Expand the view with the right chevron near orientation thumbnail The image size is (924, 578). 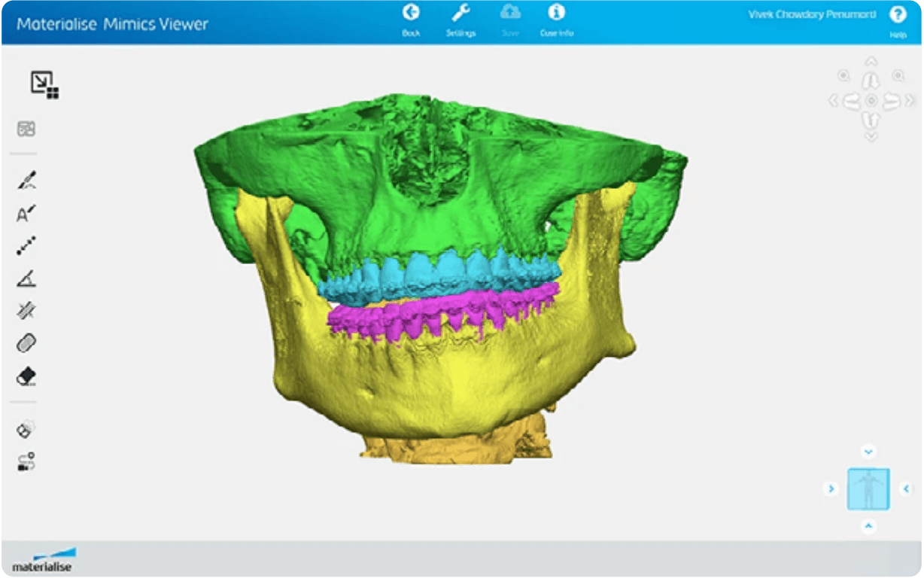point(831,488)
